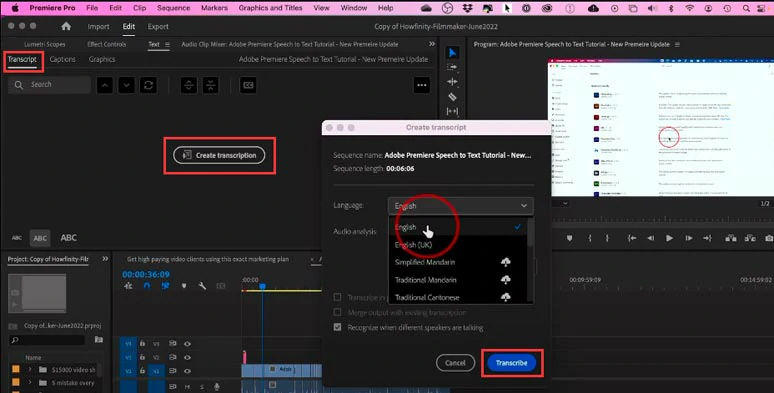774x393 pixels.
Task: Toggle lock on V2 track
Action: pyautogui.click(x=142, y=357)
